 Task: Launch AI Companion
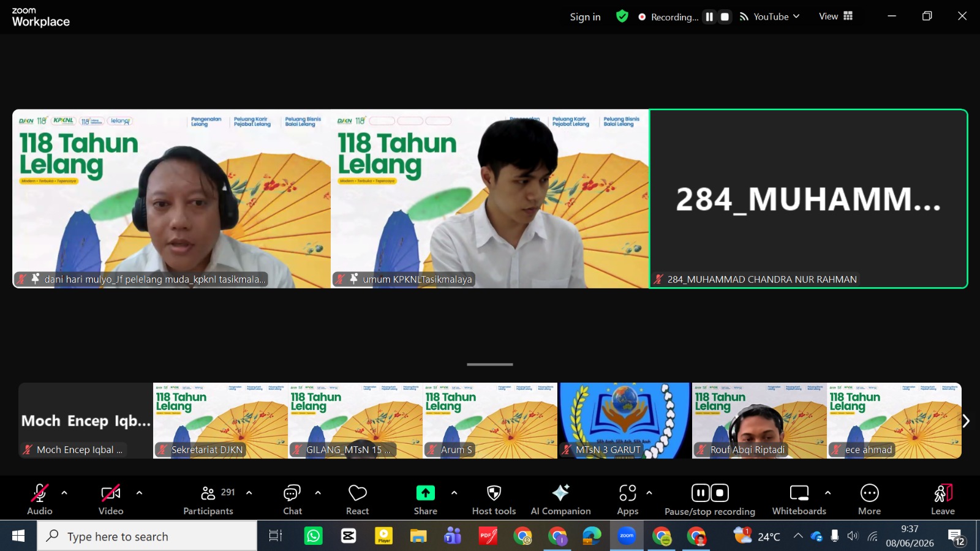(x=561, y=500)
